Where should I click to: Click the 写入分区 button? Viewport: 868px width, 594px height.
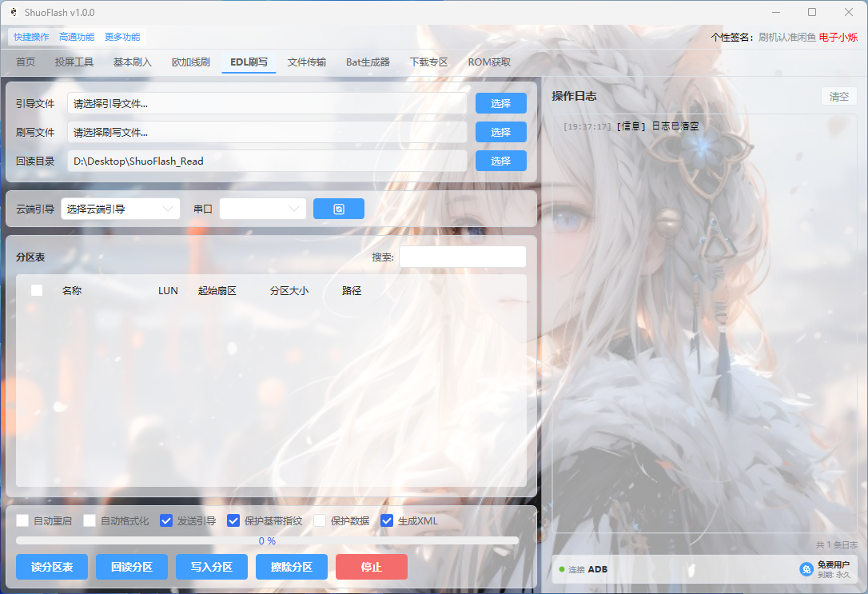pyautogui.click(x=212, y=567)
